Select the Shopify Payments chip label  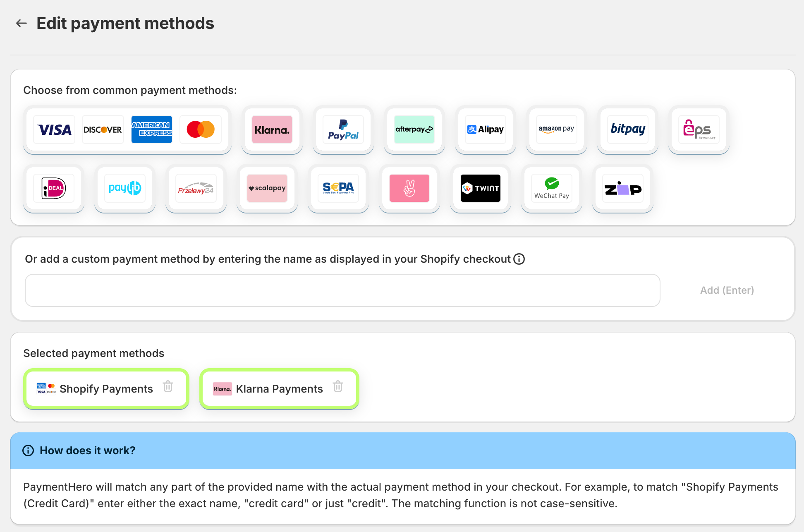(x=106, y=389)
